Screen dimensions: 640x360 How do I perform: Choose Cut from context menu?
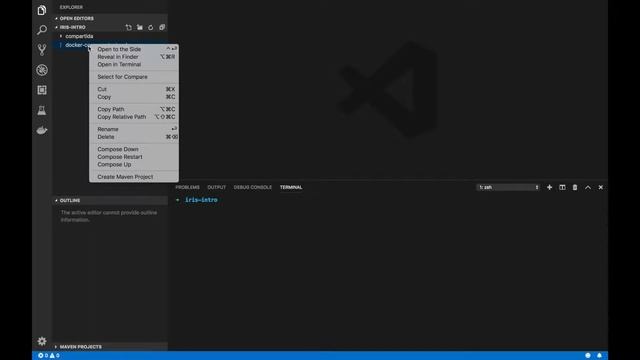(133, 89)
